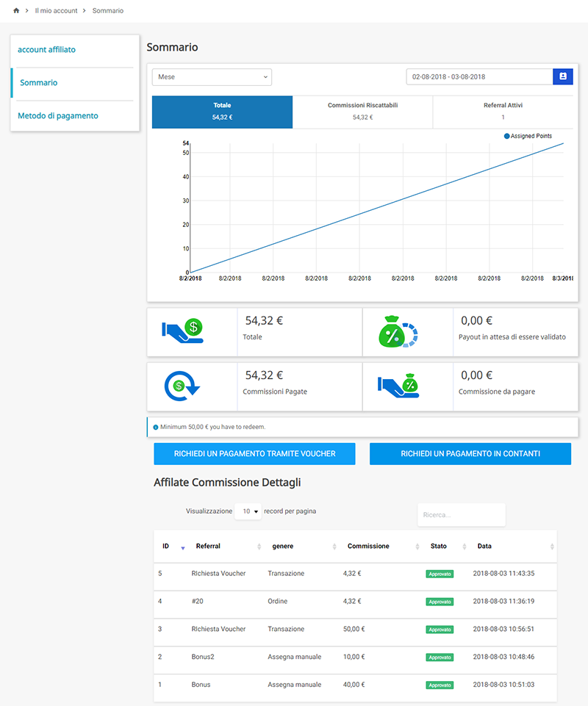Sort by Data column arrows
588x706 pixels.
(552, 547)
